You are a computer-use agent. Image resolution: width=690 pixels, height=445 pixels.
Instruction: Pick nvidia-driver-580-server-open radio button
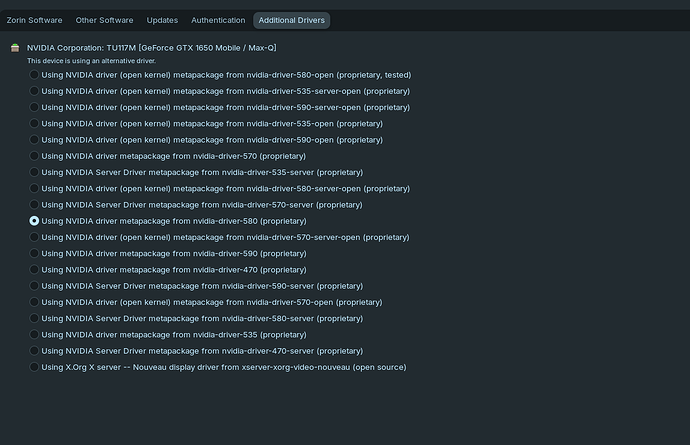[34, 188]
